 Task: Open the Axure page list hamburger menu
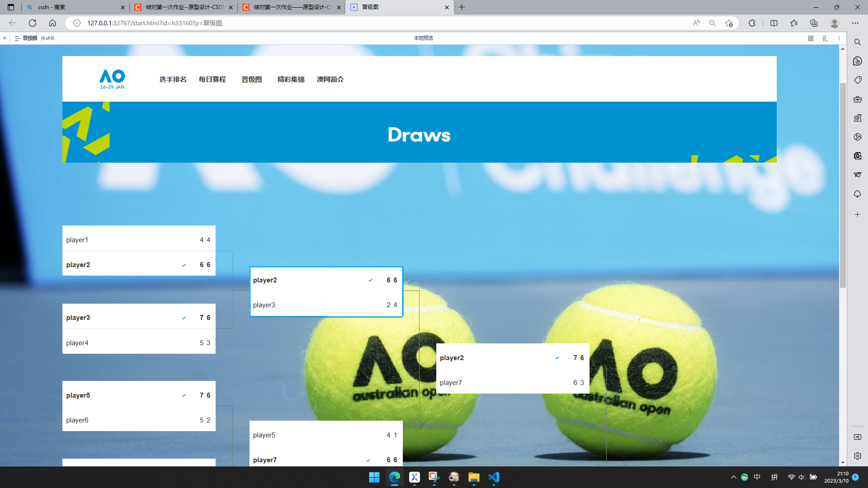[17, 38]
